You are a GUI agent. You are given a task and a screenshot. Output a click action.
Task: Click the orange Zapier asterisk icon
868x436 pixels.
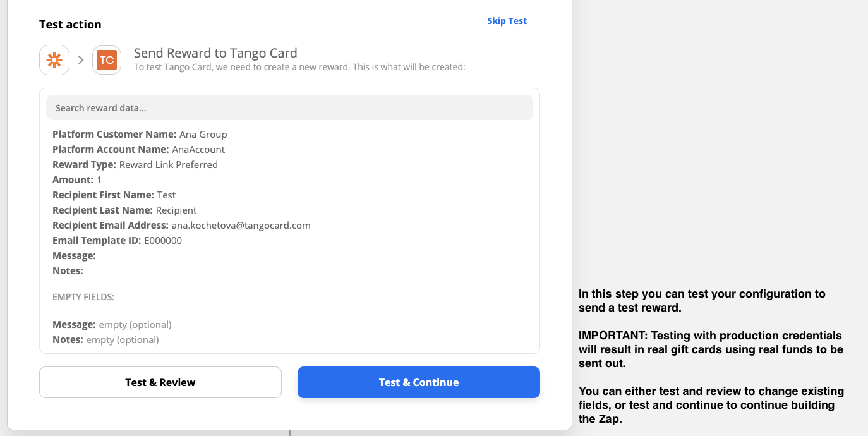click(54, 59)
